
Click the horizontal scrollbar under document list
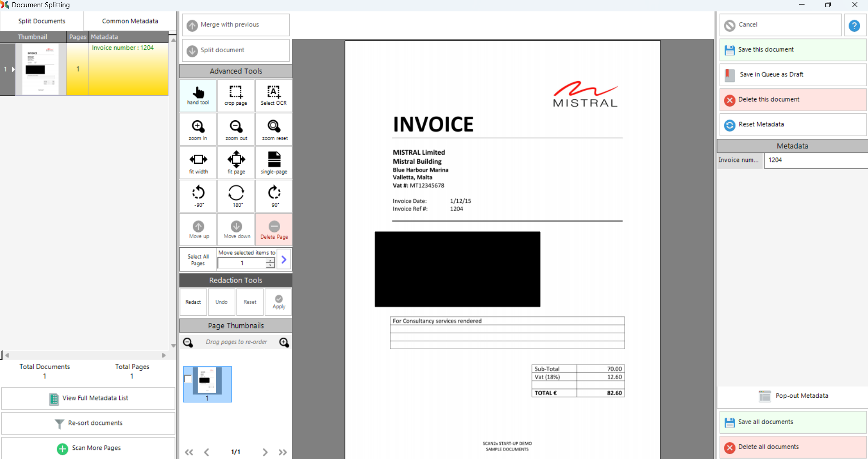[x=85, y=355]
